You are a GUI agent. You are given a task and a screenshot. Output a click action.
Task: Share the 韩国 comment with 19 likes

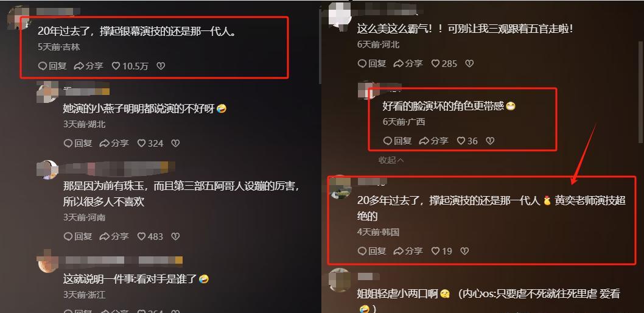(408, 250)
